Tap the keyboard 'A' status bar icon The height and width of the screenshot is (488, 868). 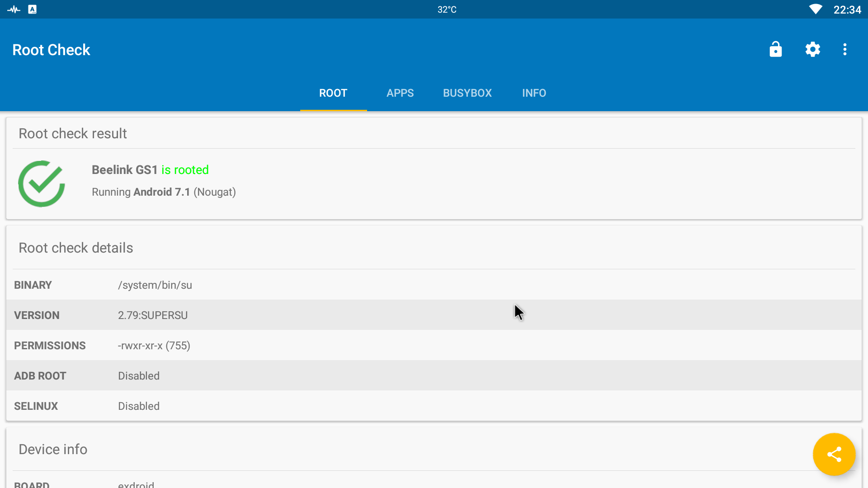point(33,9)
